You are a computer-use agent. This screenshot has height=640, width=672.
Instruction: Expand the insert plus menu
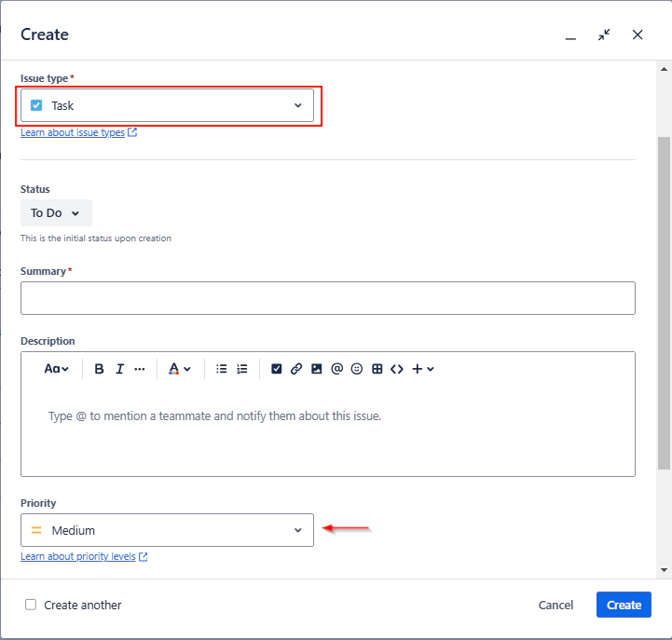(x=423, y=369)
